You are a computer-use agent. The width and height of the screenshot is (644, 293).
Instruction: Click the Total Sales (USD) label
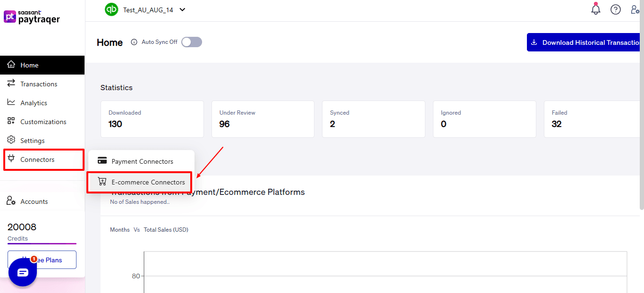pos(166,230)
